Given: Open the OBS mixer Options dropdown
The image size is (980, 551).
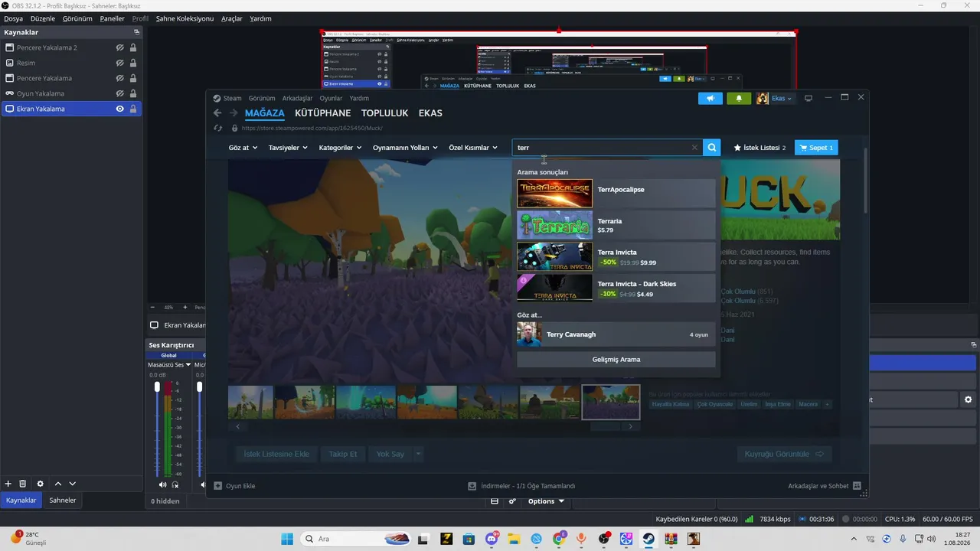Looking at the screenshot, I should (546, 501).
